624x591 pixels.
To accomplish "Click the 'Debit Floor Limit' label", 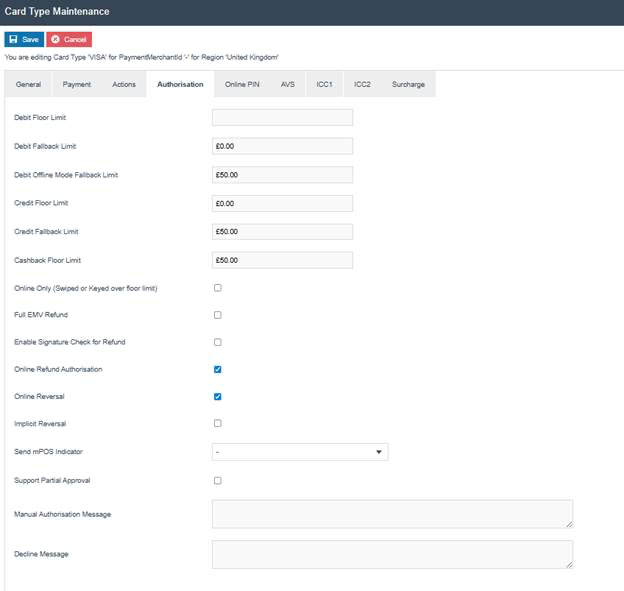I will pyautogui.click(x=40, y=117).
